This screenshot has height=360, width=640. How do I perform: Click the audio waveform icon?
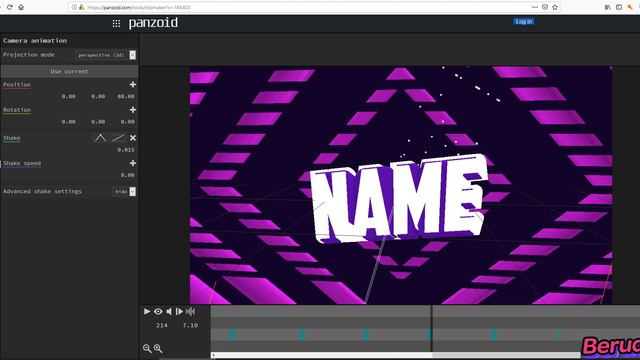[x=190, y=311]
